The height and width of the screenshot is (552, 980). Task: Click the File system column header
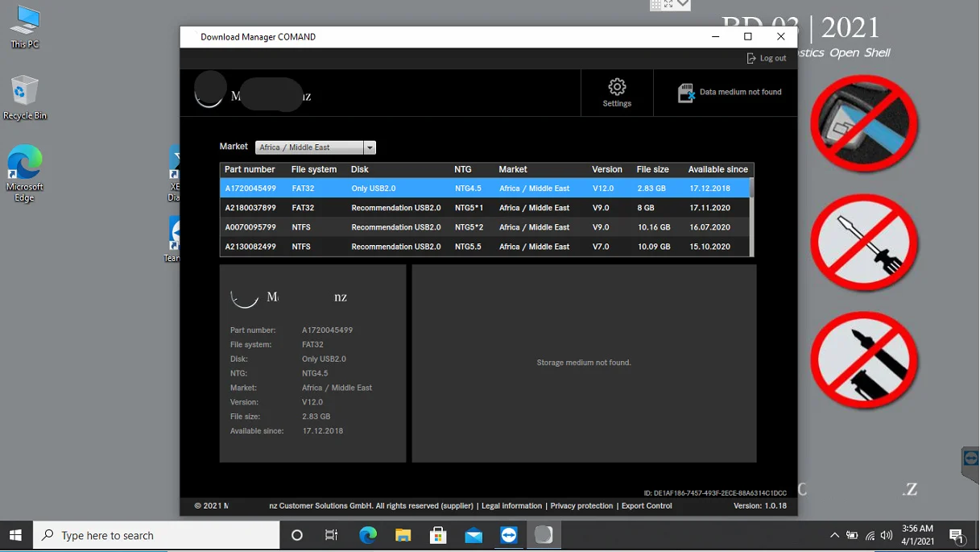pos(314,169)
